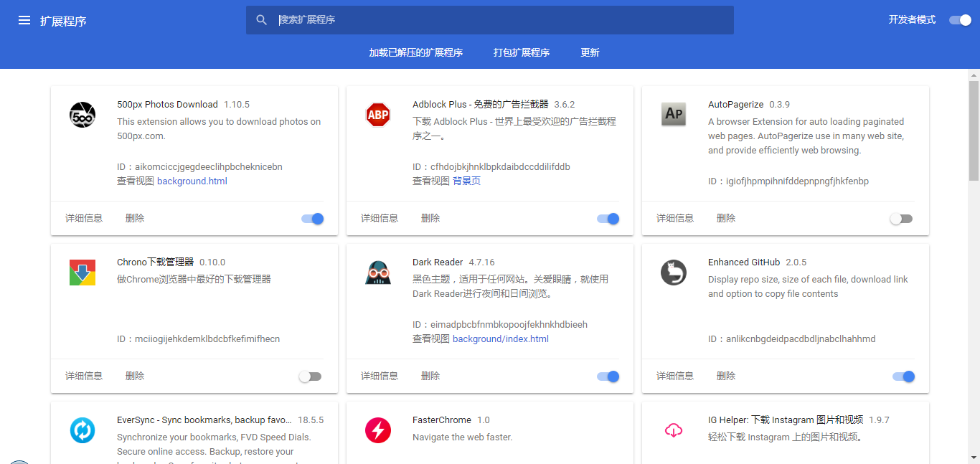Click 删除 for Adblock Plus
The height and width of the screenshot is (464, 980).
(430, 218)
